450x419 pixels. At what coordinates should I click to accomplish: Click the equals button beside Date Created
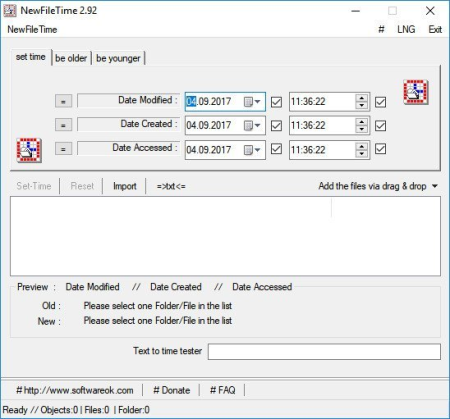[x=63, y=125]
